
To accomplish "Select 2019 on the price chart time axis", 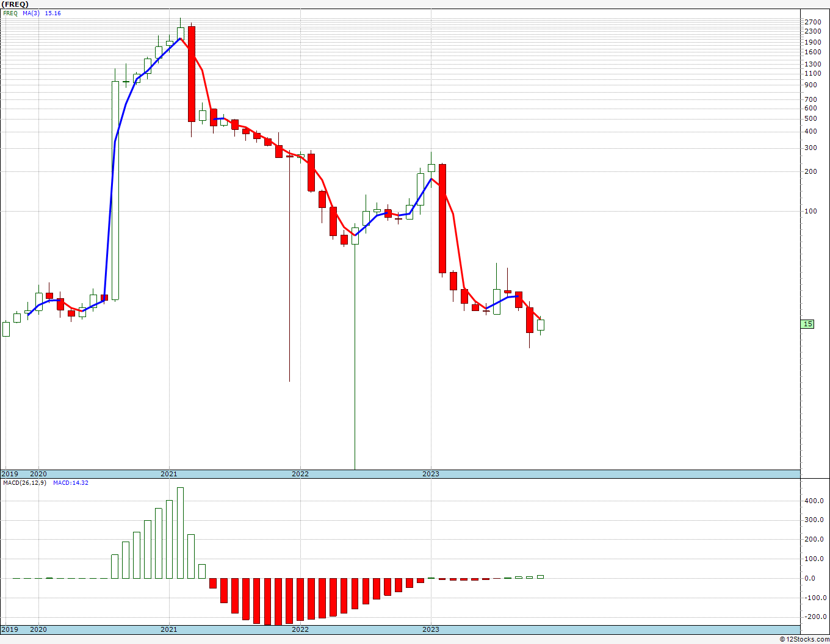I will click(x=10, y=474).
